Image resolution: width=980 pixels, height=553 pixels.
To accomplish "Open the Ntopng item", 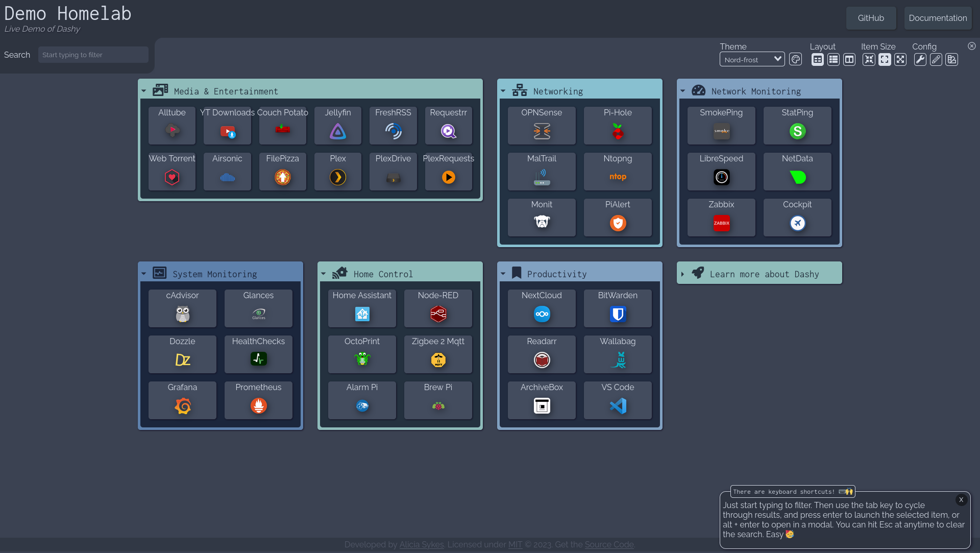I will 618,171.
